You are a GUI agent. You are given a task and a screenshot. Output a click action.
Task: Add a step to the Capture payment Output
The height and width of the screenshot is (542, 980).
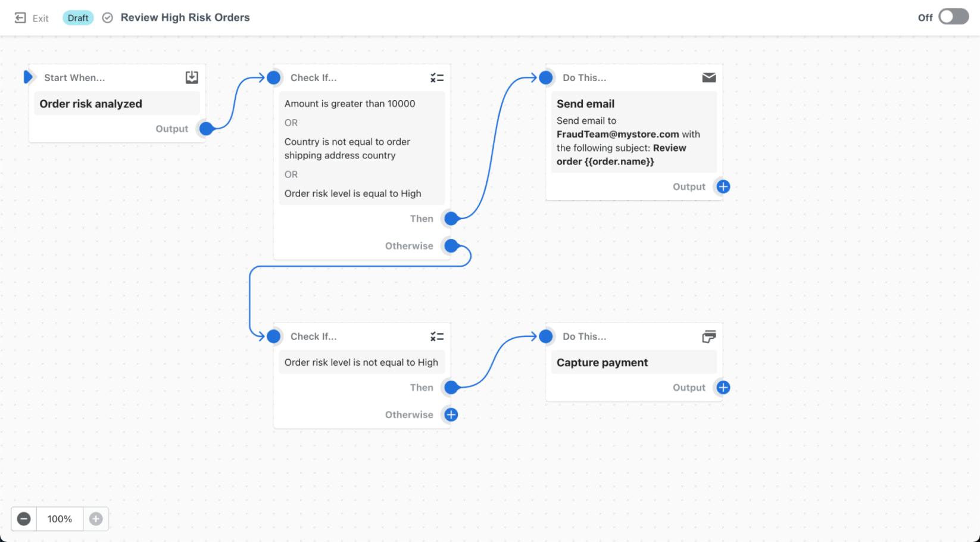point(723,387)
